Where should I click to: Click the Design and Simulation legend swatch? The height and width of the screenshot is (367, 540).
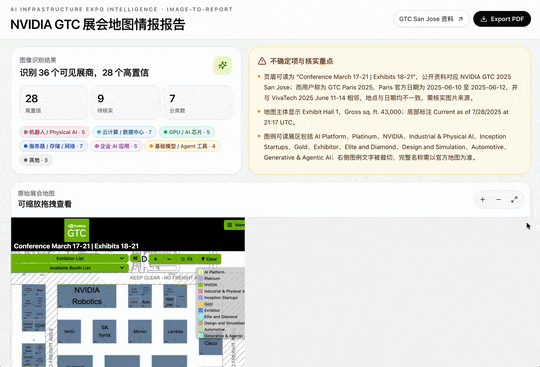201,323
